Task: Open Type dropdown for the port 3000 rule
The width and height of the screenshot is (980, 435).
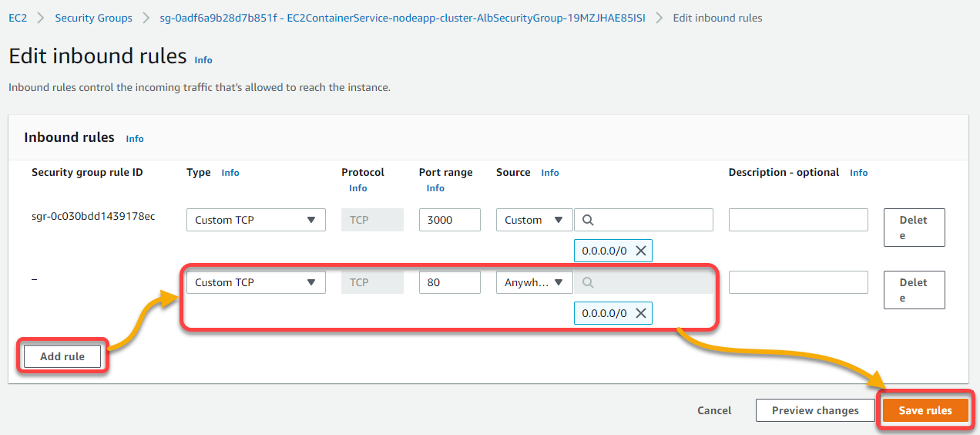Action: pos(256,220)
